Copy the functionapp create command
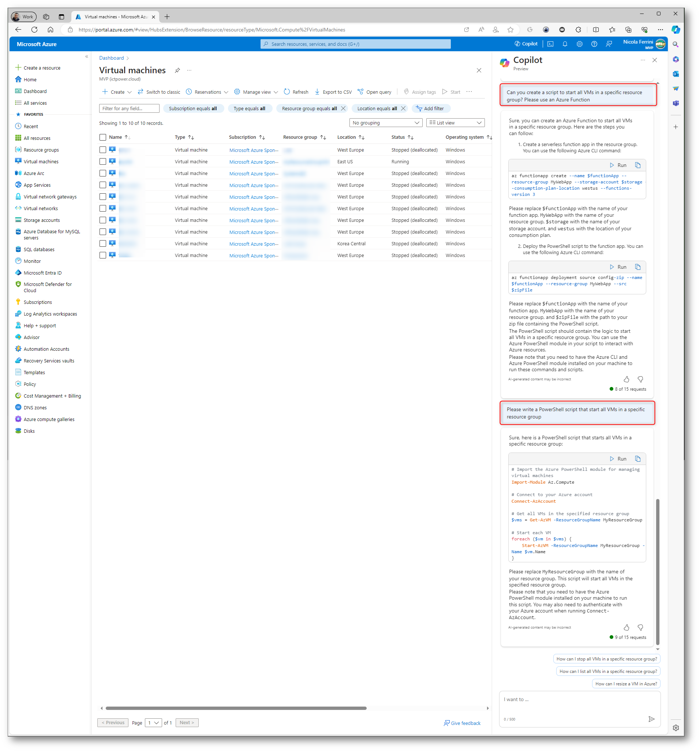The width and height of the screenshot is (700, 752). [638, 165]
